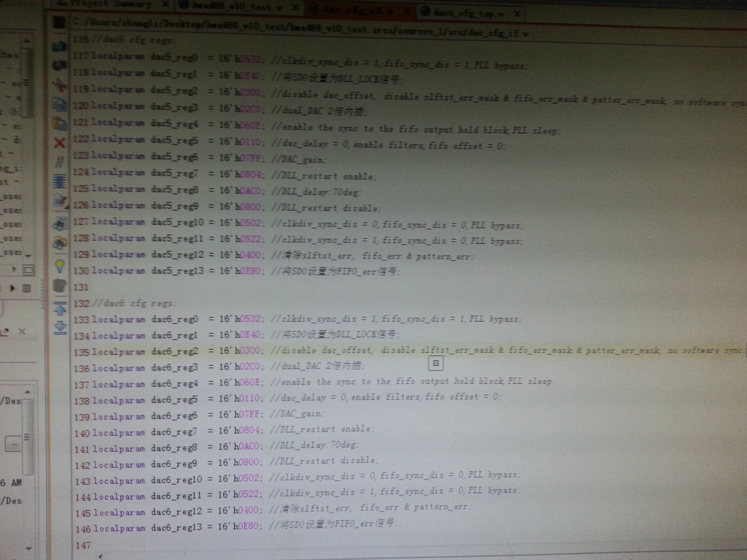Image resolution: width=747 pixels, height=560 pixels.
Task: Expand the small triangle beside list icon
Action: [13, 288]
